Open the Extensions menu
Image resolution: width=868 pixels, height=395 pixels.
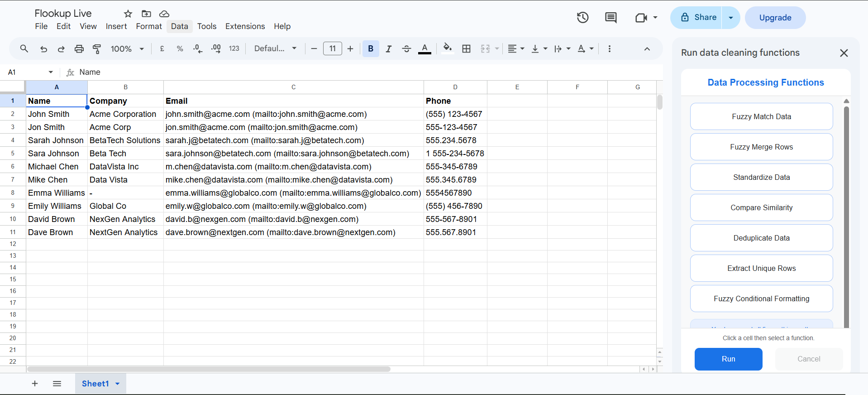(245, 26)
